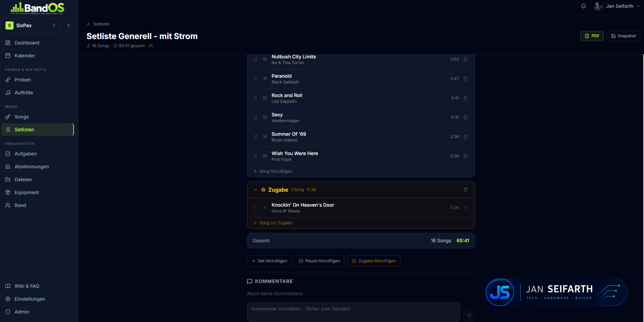Click the notification bell icon
The image size is (644, 322).
(584, 6)
